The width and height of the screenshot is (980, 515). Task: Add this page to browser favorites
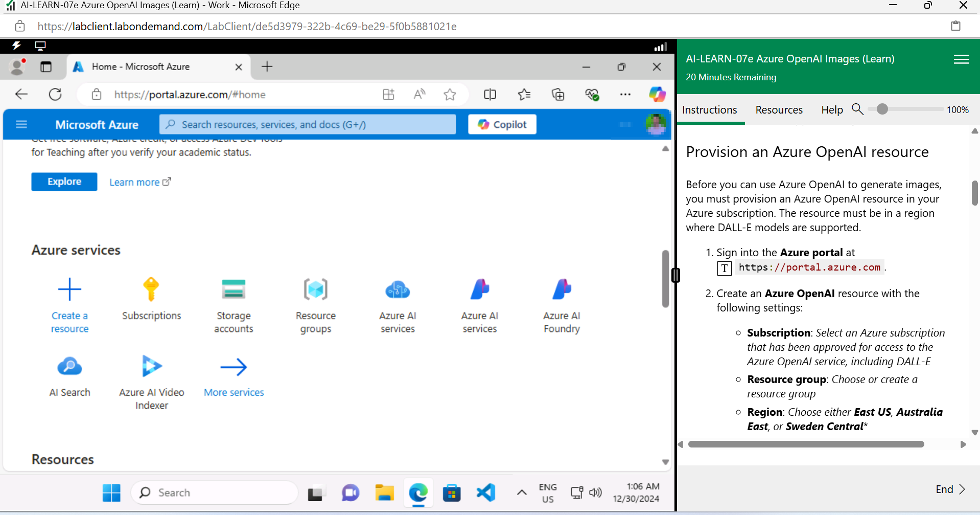[x=450, y=94]
